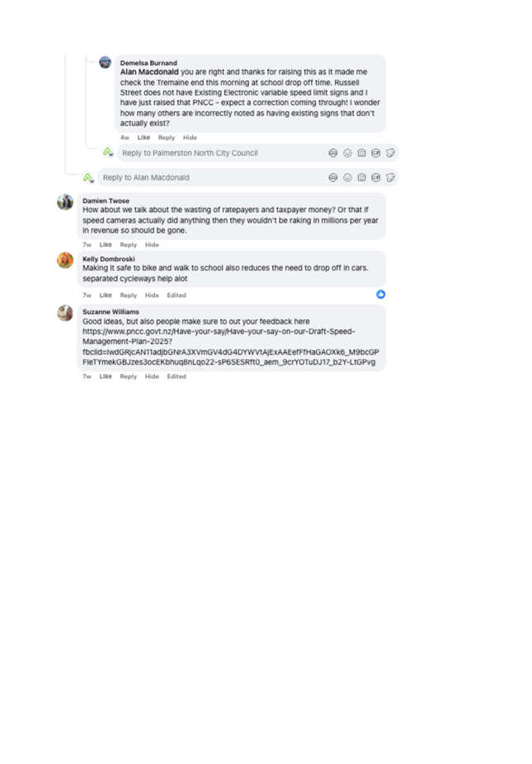Switch commenting profile beside Palmerston North reply
Image resolution: width=532 pixels, height=764 pixels.
(108, 152)
